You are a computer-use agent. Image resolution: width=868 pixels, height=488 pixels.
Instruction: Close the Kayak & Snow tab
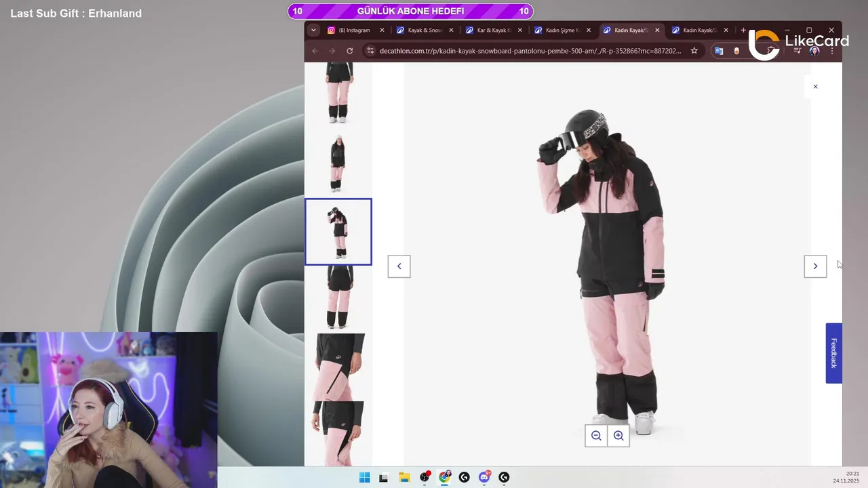[x=451, y=30]
